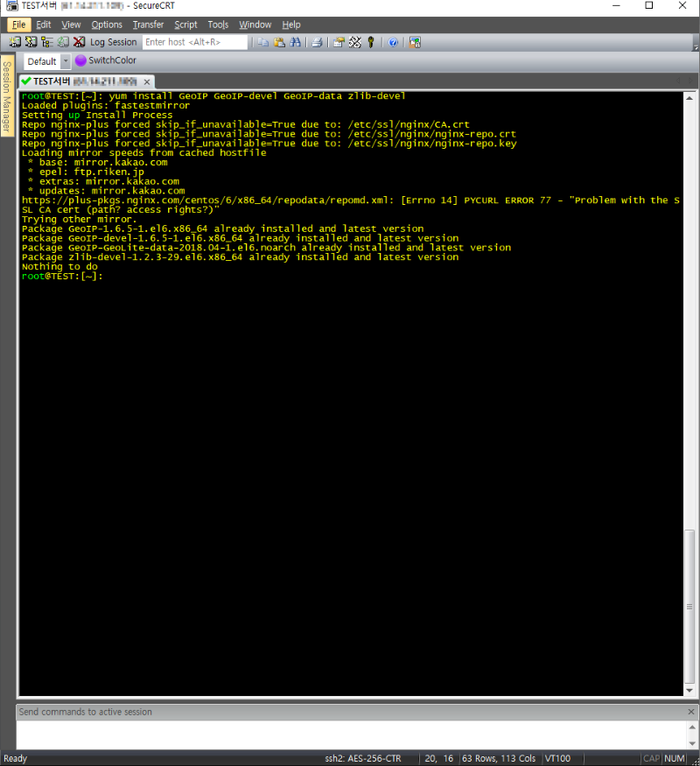Expand the Default color scheme dropdown

coord(66,61)
